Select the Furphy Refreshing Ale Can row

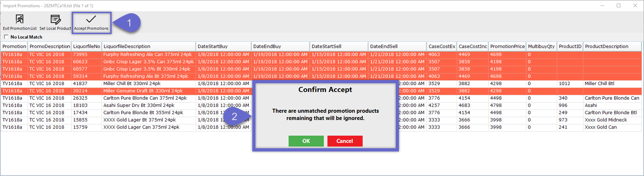tap(321, 54)
